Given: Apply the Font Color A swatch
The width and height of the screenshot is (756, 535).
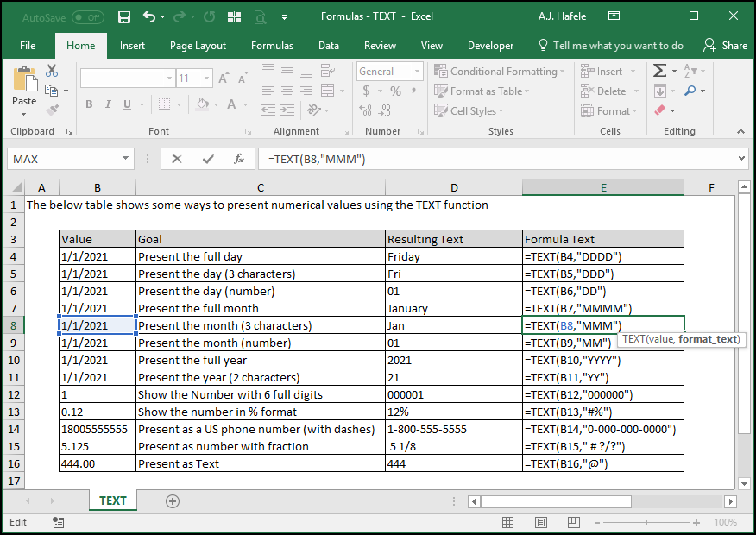Looking at the screenshot, I should point(231,104).
